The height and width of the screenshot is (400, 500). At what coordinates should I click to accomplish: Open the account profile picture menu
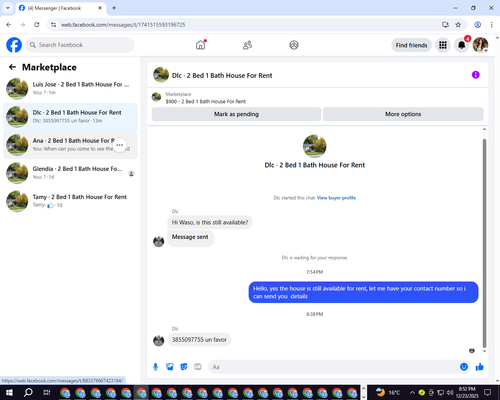pyautogui.click(x=480, y=45)
